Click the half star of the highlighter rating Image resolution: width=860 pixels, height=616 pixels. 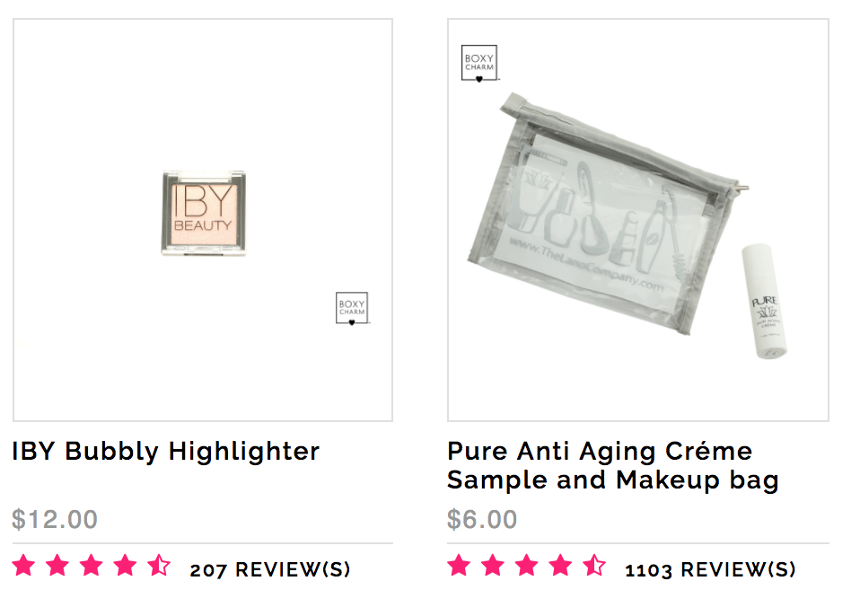(x=159, y=566)
